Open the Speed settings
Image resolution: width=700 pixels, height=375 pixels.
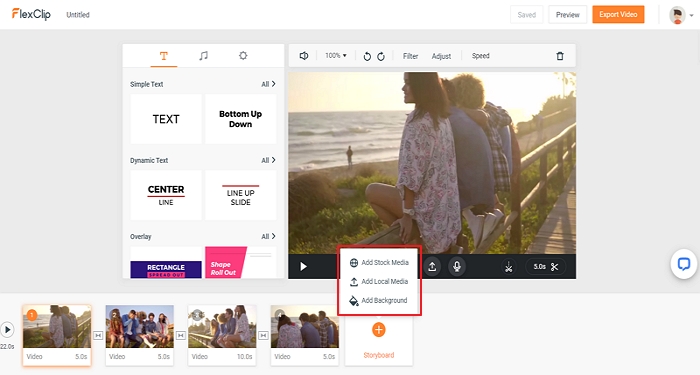click(x=480, y=56)
